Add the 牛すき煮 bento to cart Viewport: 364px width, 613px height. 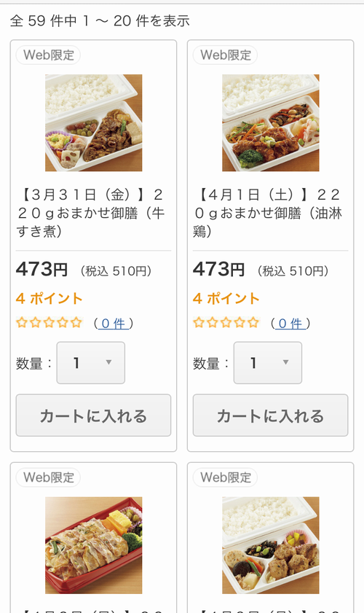93,415
